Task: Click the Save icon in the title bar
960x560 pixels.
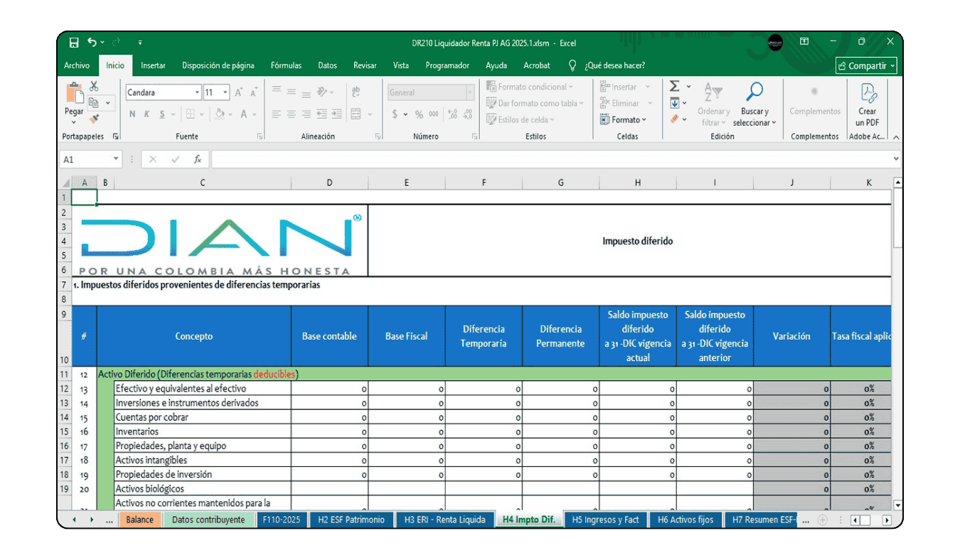Action: click(74, 43)
